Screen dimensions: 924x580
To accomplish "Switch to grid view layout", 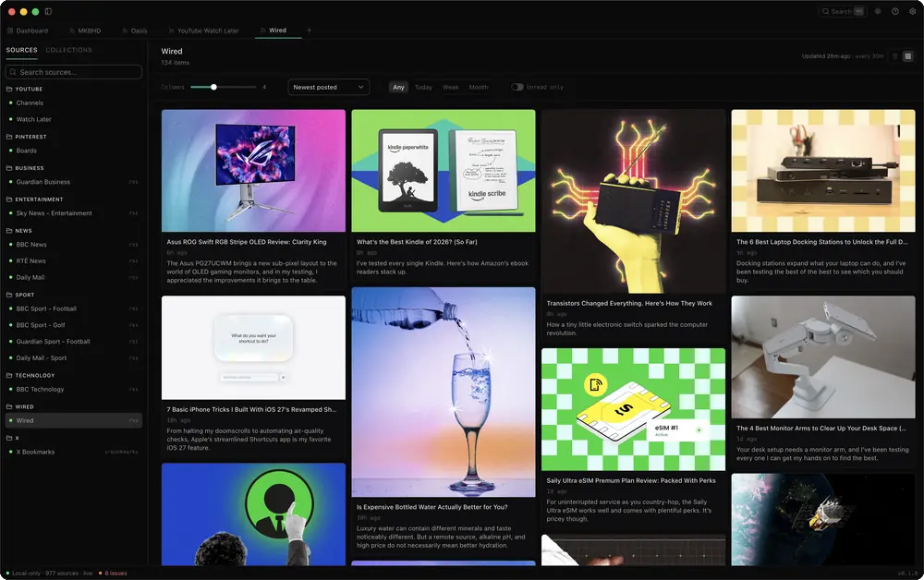I will (908, 56).
